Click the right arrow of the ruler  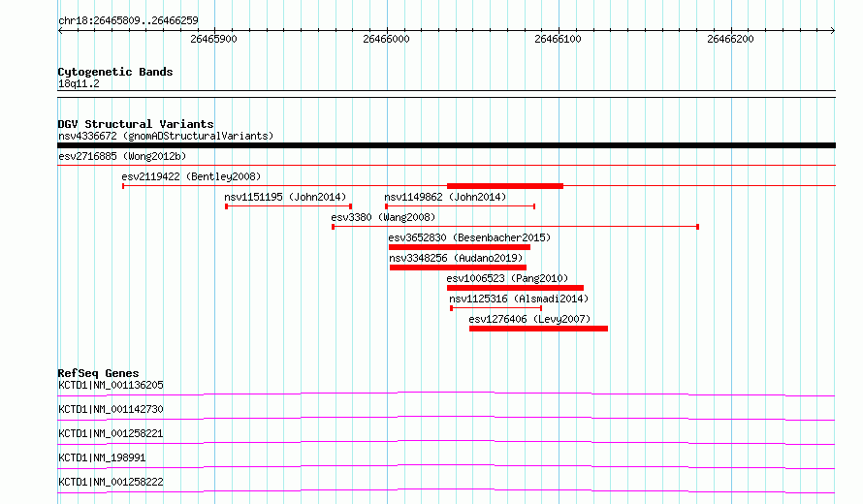833,31
